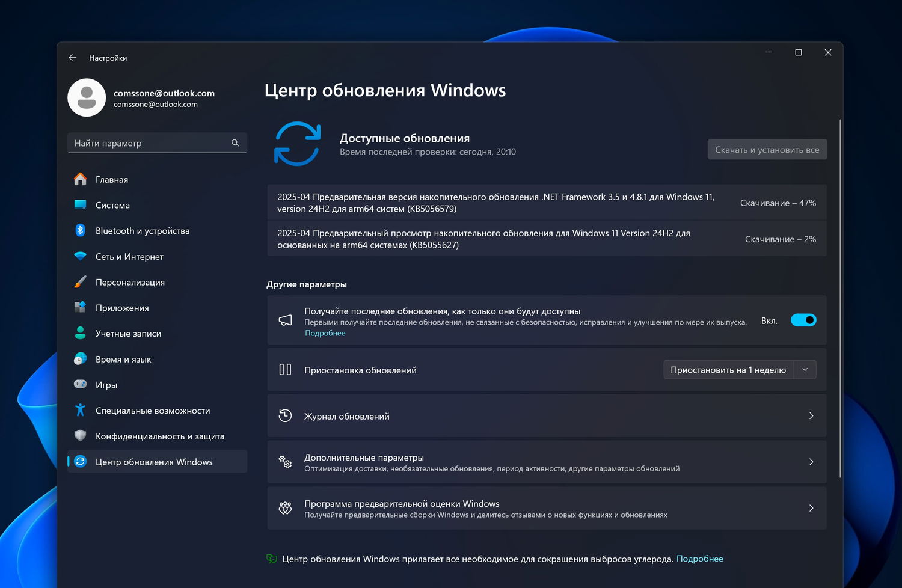Close the Настройки window
This screenshot has height=588, width=902.
828,52
